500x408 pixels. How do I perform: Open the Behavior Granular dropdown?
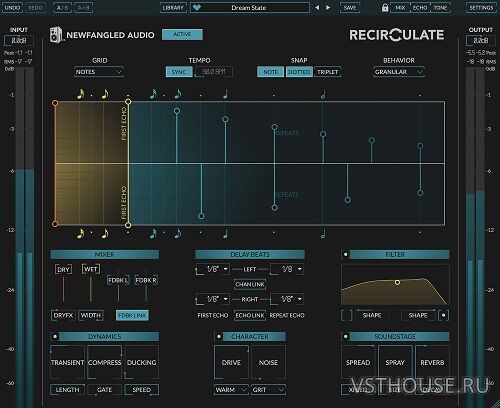[x=399, y=72]
